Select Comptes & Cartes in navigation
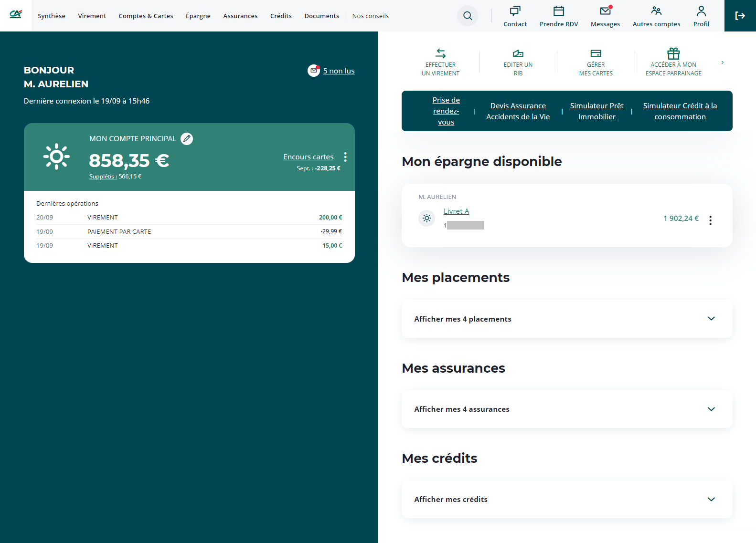The height and width of the screenshot is (543, 756). coord(146,16)
